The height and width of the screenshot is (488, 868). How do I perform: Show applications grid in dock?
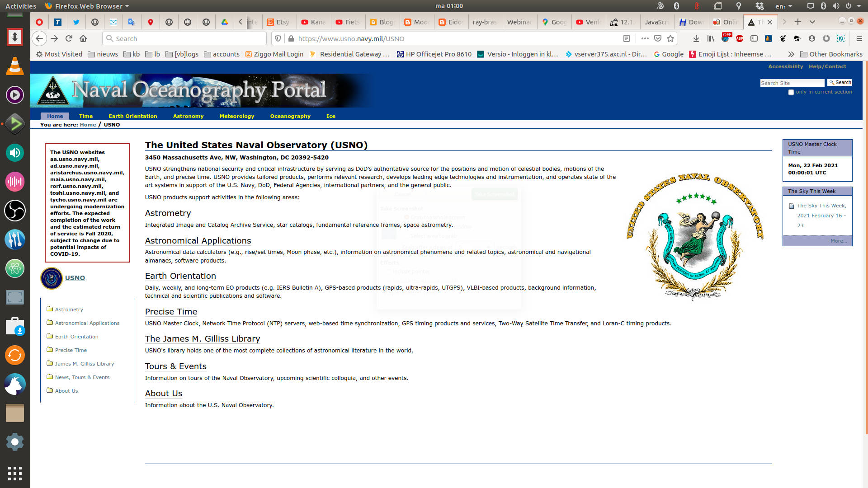click(15, 473)
